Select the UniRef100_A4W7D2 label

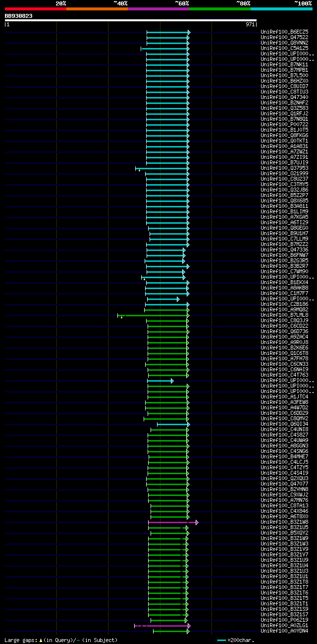[284, 408]
